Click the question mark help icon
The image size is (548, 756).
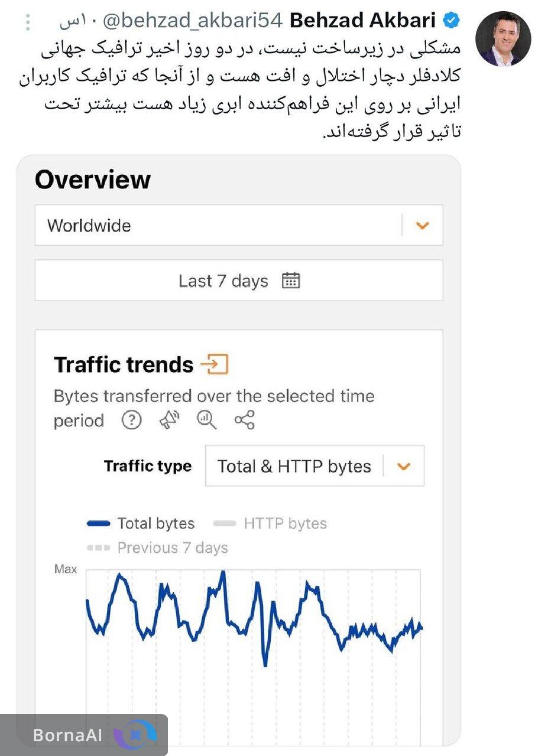tap(131, 421)
